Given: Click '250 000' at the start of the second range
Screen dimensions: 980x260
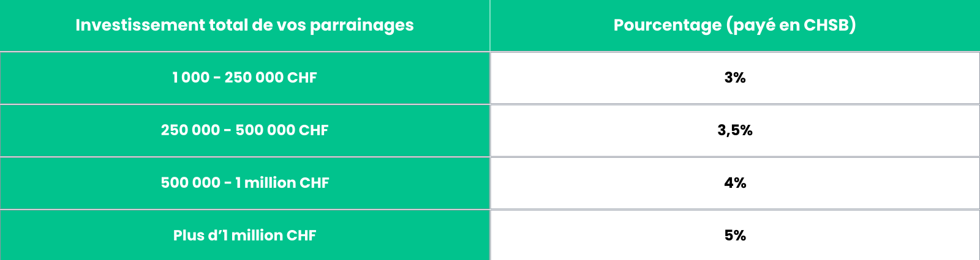Looking at the screenshot, I should [x=190, y=130].
